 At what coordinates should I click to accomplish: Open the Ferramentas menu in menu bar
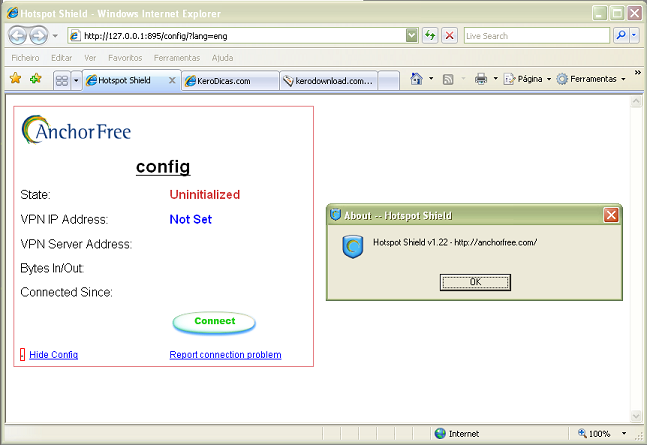coord(177,58)
